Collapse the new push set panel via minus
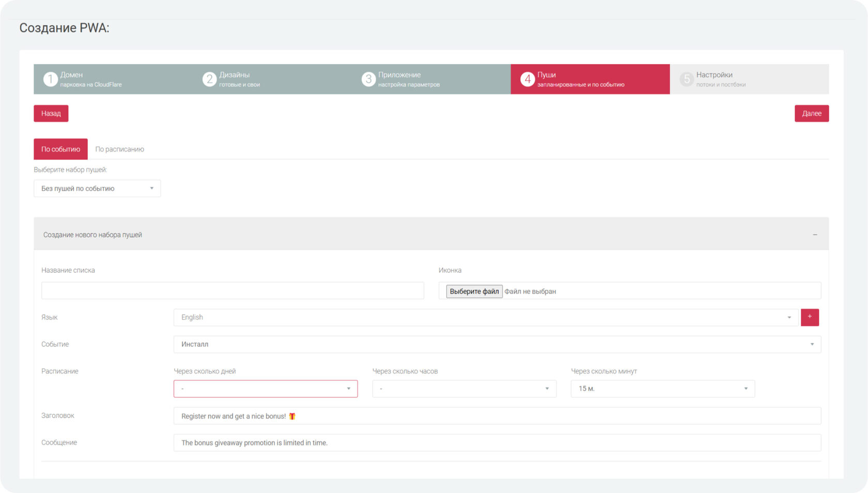 coord(815,235)
